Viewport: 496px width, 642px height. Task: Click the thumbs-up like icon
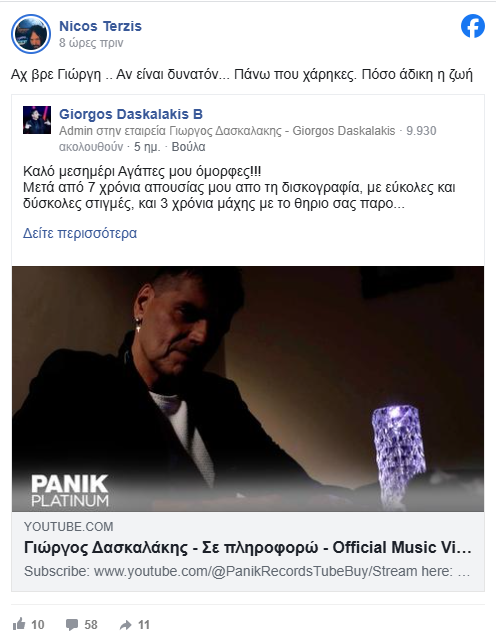19,624
